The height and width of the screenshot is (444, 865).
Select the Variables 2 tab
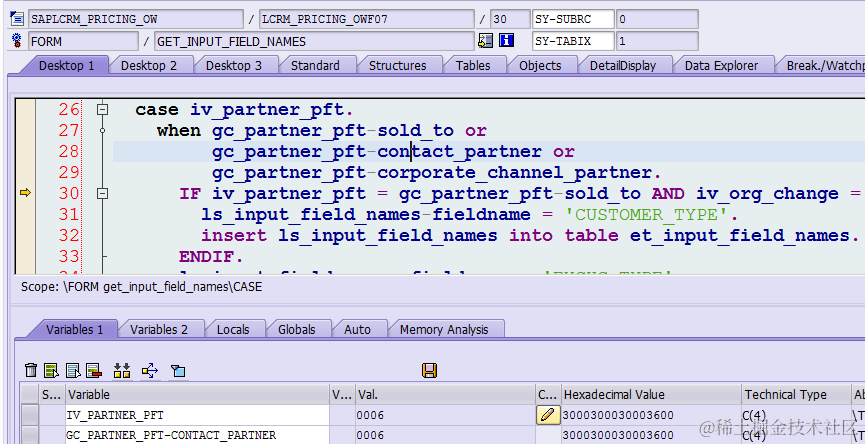pyautogui.click(x=159, y=329)
